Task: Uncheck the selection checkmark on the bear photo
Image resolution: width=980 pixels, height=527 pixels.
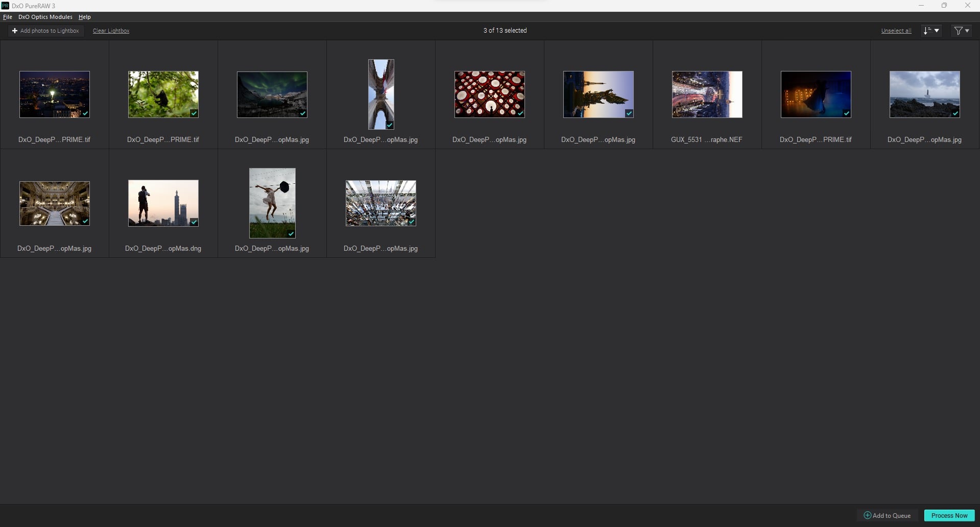Action: 194,113
